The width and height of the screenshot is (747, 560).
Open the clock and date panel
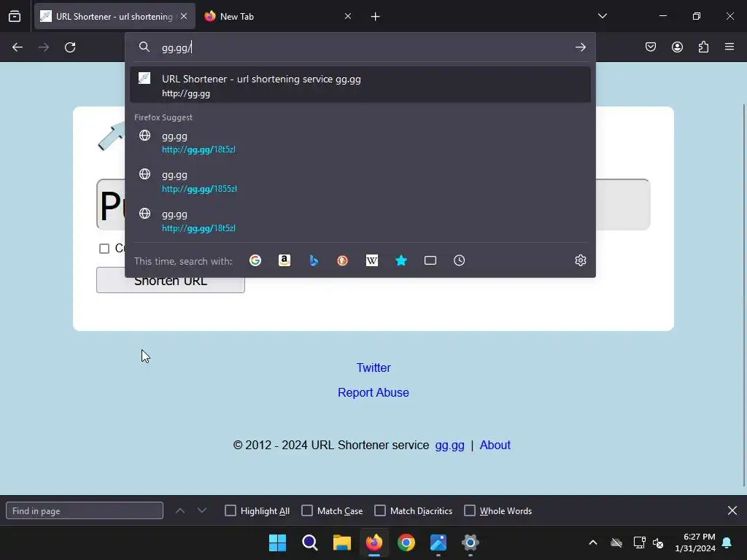tap(695, 542)
